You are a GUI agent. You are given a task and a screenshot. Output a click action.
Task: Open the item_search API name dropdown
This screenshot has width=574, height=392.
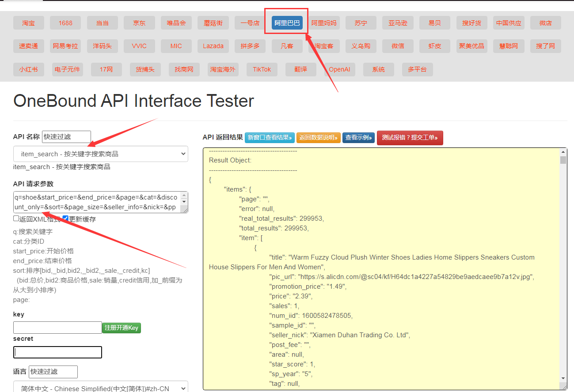tap(101, 154)
